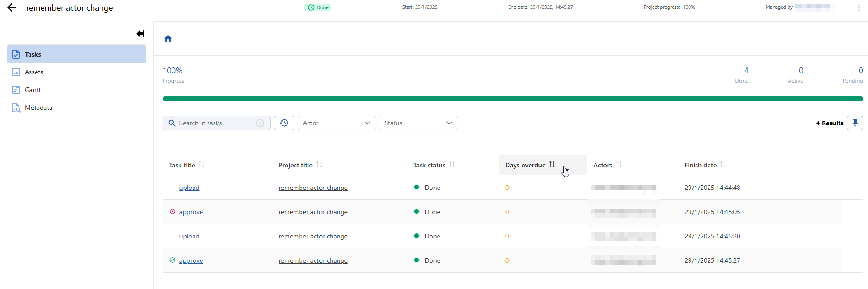Click the back arrow icon
The height and width of the screenshot is (289, 868).
point(12,7)
